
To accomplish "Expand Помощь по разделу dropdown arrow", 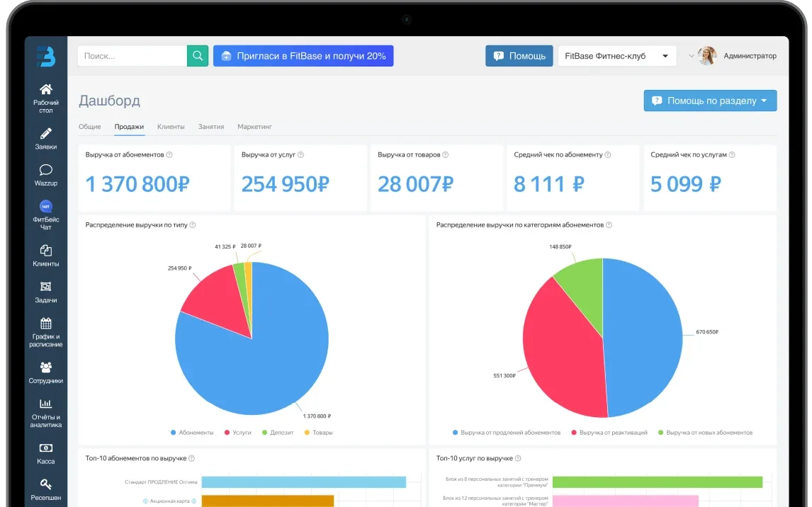I will pyautogui.click(x=764, y=101).
